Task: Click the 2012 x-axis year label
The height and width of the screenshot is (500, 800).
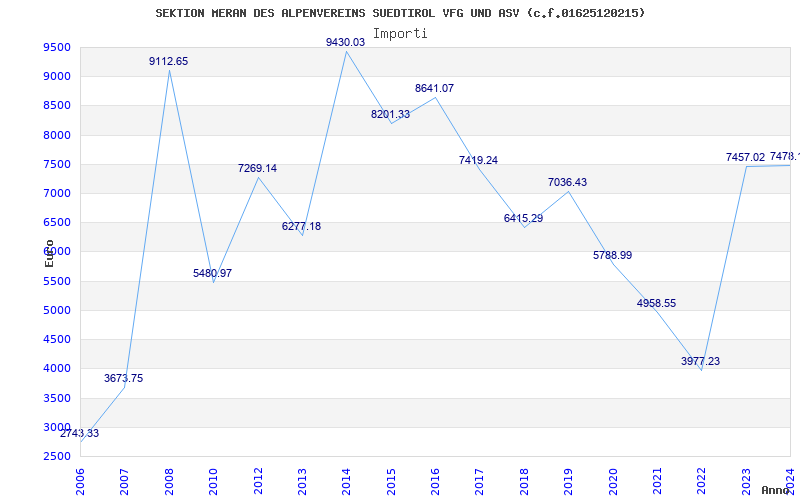Action: tap(258, 482)
